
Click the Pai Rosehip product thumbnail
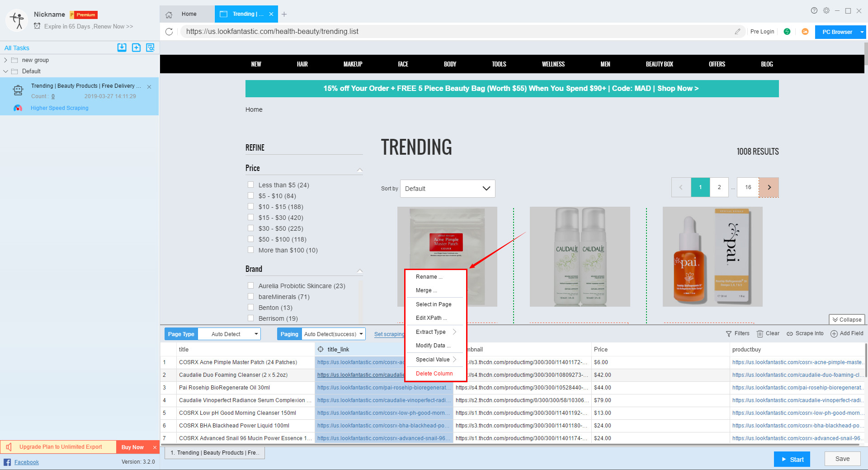point(712,256)
